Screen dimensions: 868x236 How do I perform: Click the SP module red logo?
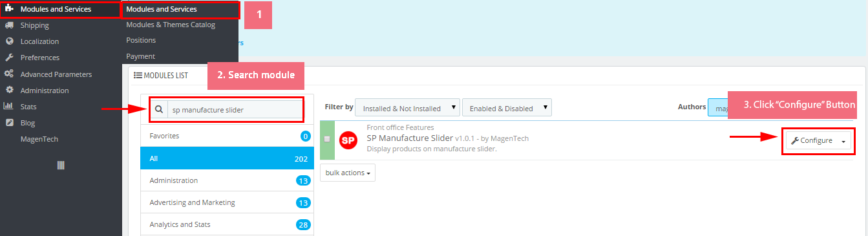coord(349,139)
